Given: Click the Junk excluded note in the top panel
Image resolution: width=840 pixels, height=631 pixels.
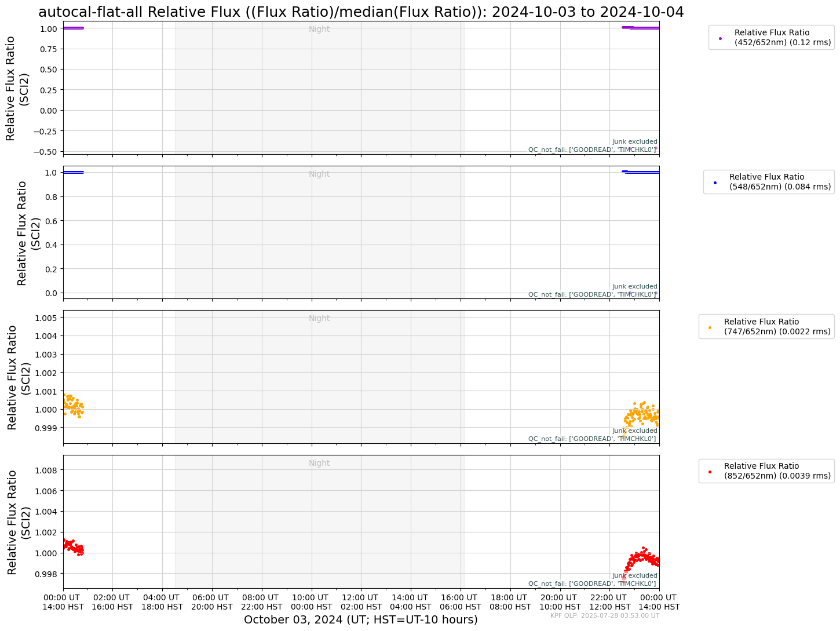Looking at the screenshot, I should [635, 141].
